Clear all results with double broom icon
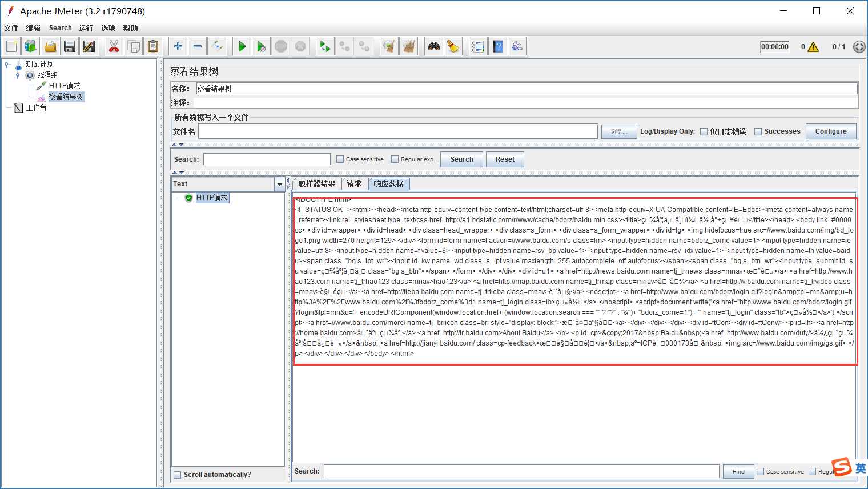868x489 pixels. pos(409,46)
